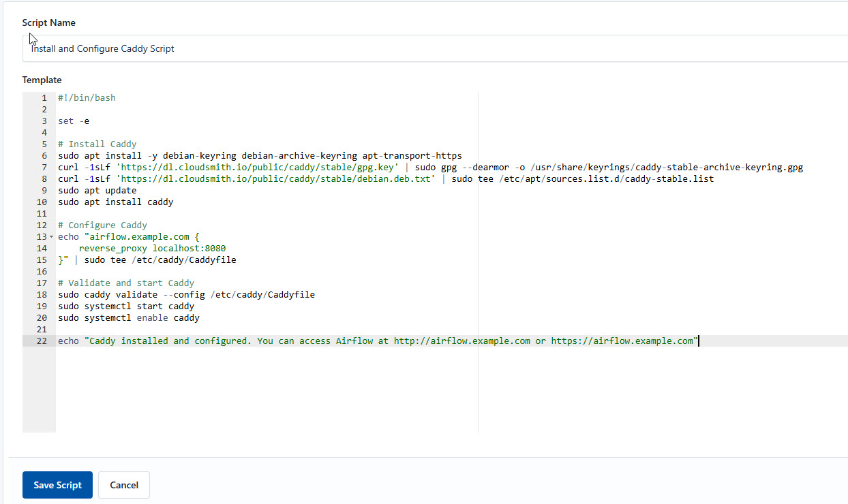
Task: Click the Cancel button
Action: pyautogui.click(x=123, y=485)
